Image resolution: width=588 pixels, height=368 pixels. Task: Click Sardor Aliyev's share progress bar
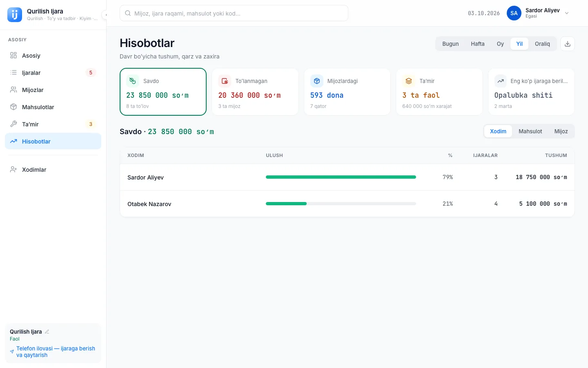pyautogui.click(x=341, y=177)
